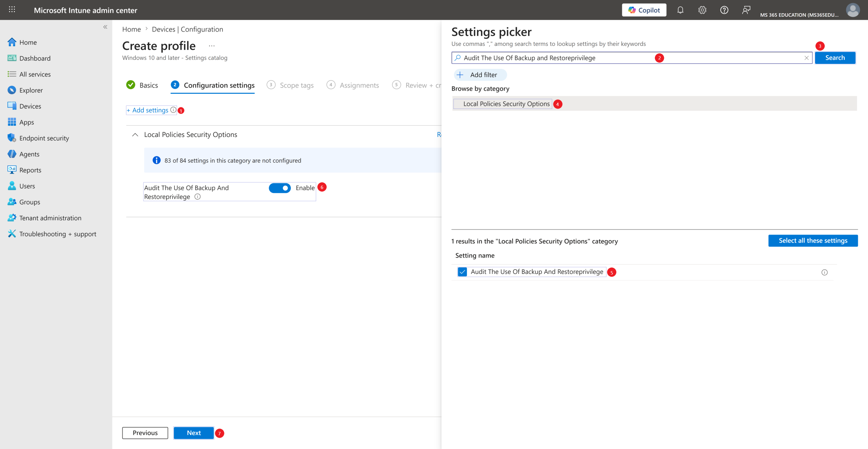The height and width of the screenshot is (449, 868).
Task: Click info icon beside result setting name
Action: point(824,272)
